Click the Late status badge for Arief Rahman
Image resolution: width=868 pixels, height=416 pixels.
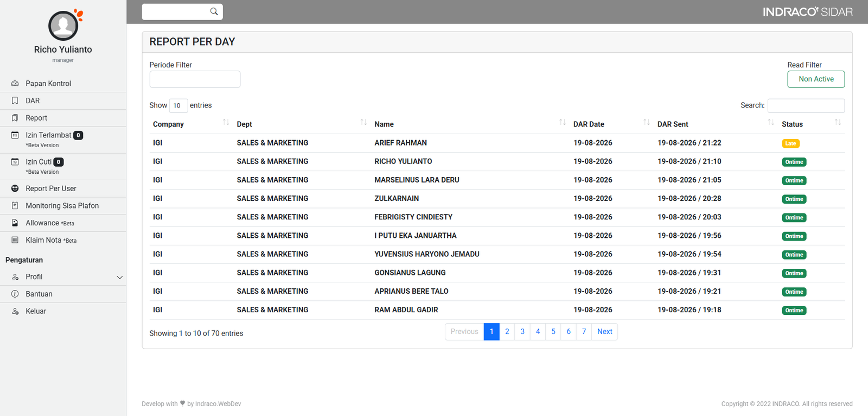[x=790, y=143]
